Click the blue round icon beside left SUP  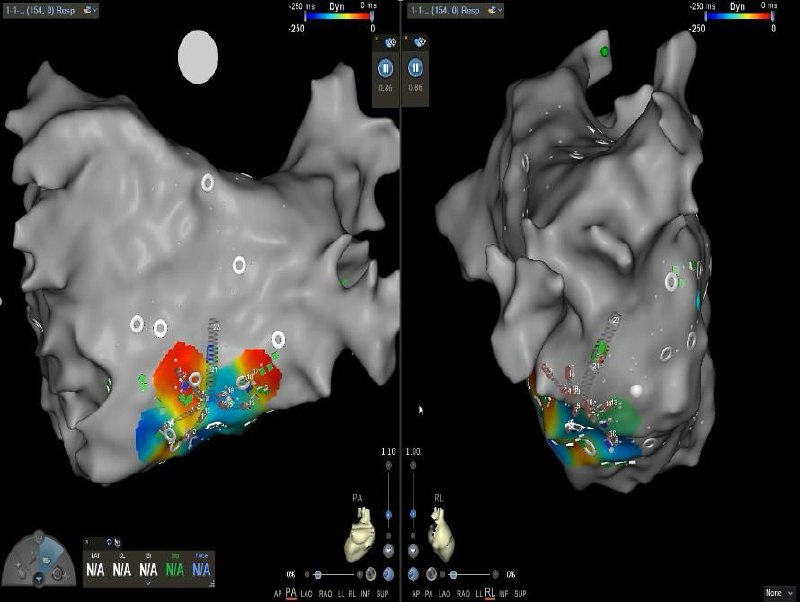tap(387, 574)
